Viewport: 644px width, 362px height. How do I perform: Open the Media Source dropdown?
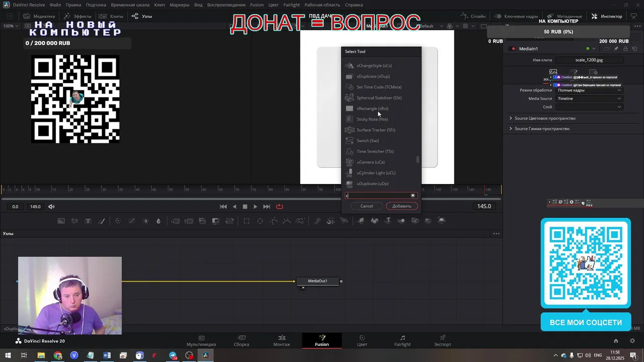pyautogui.click(x=589, y=99)
